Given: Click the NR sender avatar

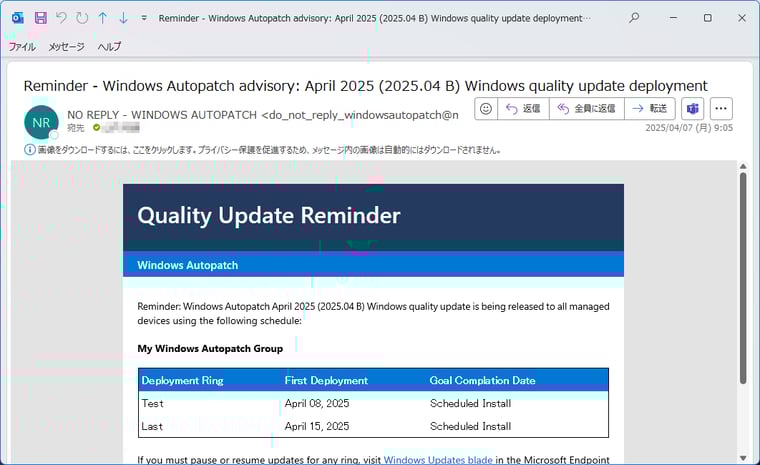Looking at the screenshot, I should pyautogui.click(x=41, y=122).
